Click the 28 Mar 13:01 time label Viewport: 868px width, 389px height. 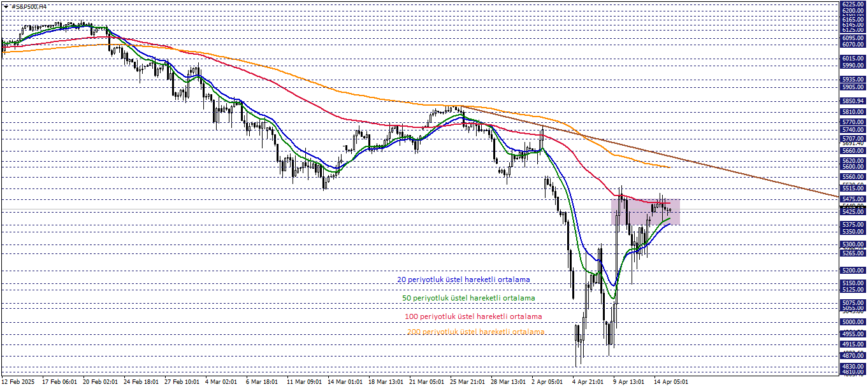(509, 382)
